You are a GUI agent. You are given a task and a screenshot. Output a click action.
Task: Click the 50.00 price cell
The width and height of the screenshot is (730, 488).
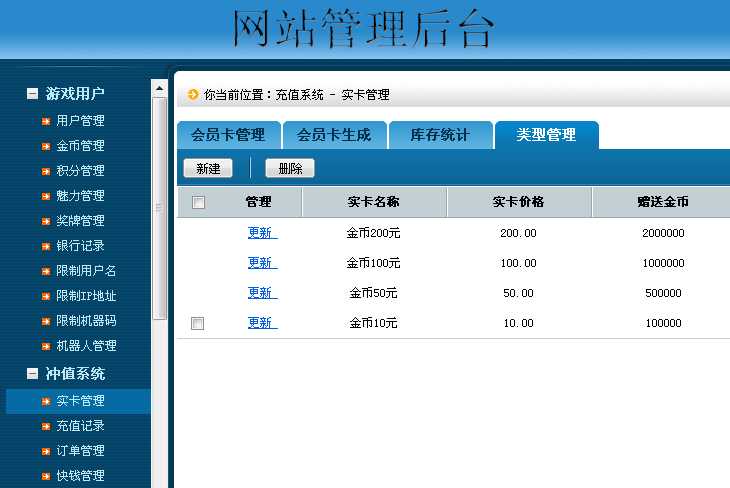click(518, 293)
